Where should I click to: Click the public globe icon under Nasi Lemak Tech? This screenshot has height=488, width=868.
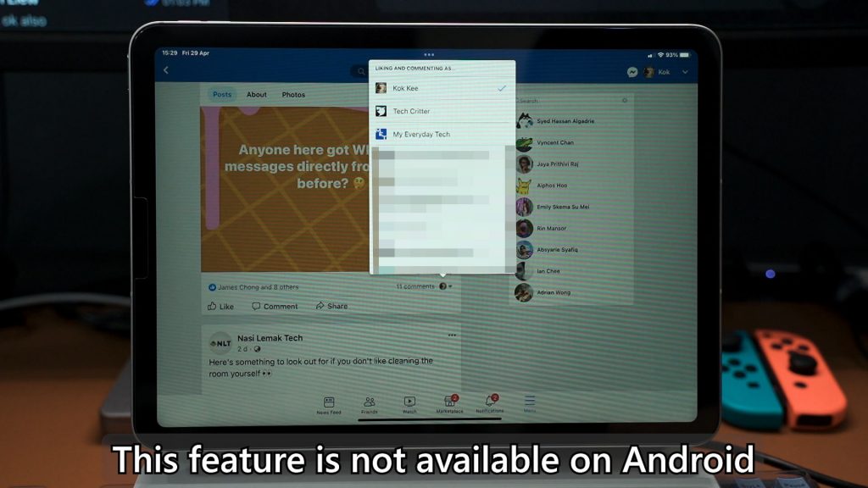pyautogui.click(x=257, y=349)
